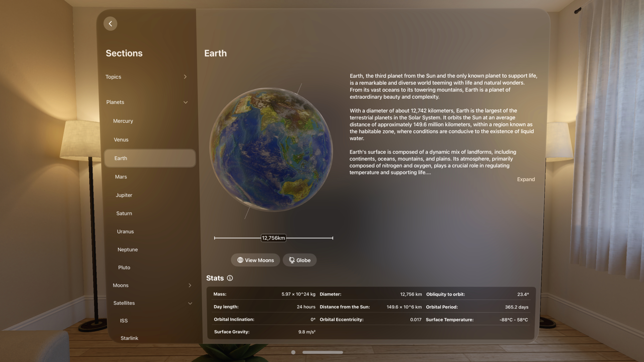Select Pluto in the sidebar

[x=124, y=268]
